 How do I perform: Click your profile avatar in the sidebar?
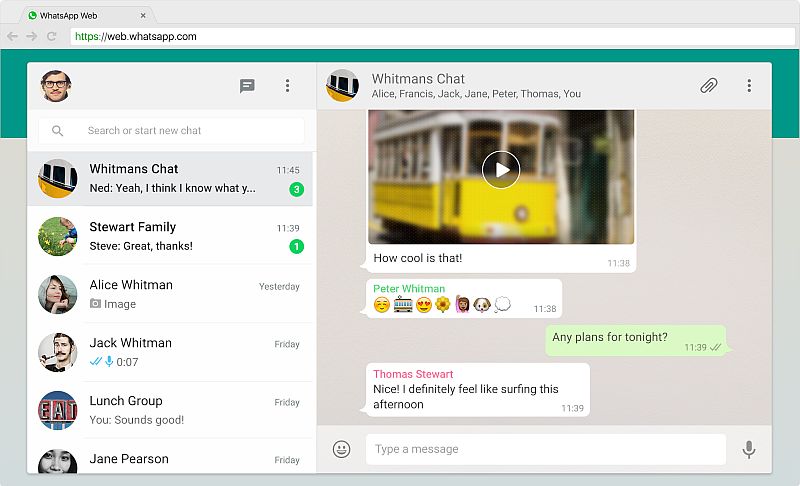coord(56,86)
